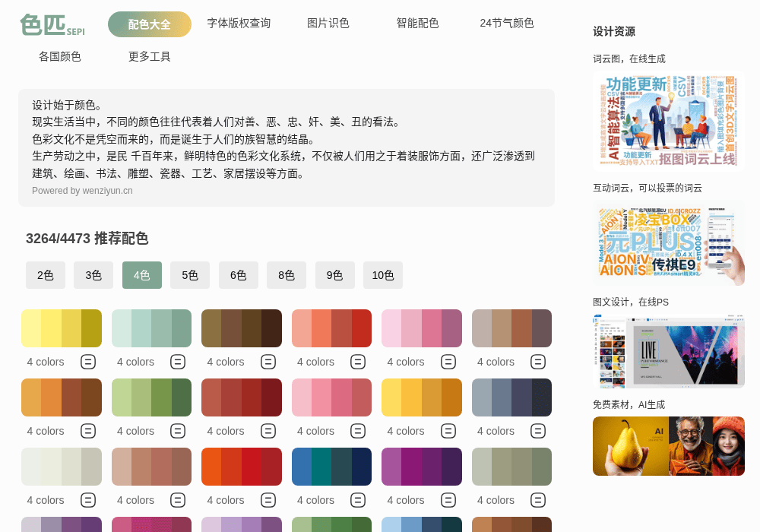The image size is (760, 532).
Task: Pick the darkest navy swatch in the slate palette
Action: pyautogui.click(x=542, y=397)
